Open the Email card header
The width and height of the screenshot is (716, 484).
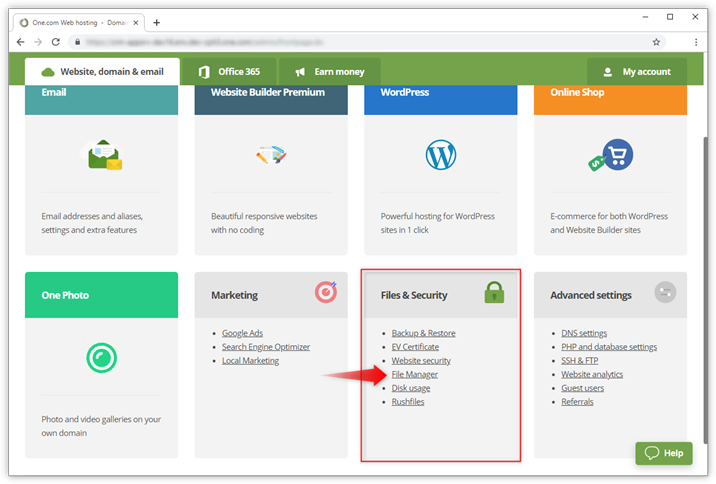101,100
